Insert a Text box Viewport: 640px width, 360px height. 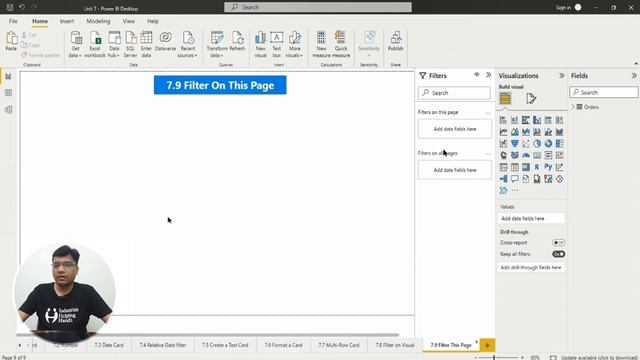click(x=276, y=44)
